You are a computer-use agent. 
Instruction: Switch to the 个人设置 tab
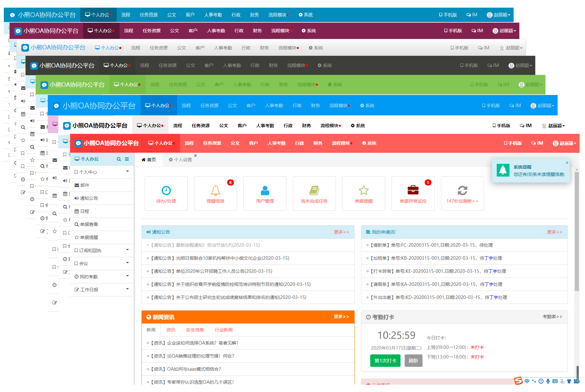181,160
